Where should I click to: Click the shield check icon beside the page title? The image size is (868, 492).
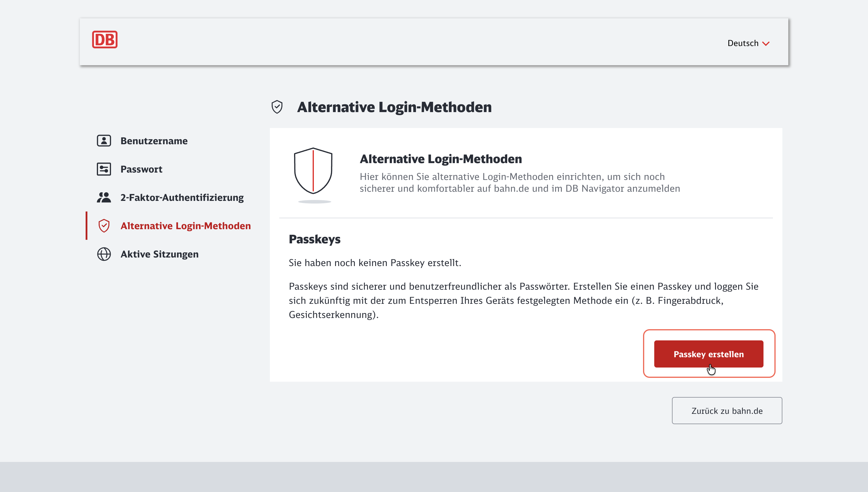point(277,107)
